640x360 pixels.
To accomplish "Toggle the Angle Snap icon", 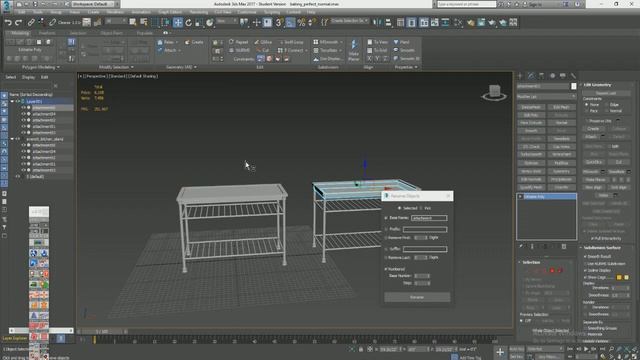I will pos(290,22).
